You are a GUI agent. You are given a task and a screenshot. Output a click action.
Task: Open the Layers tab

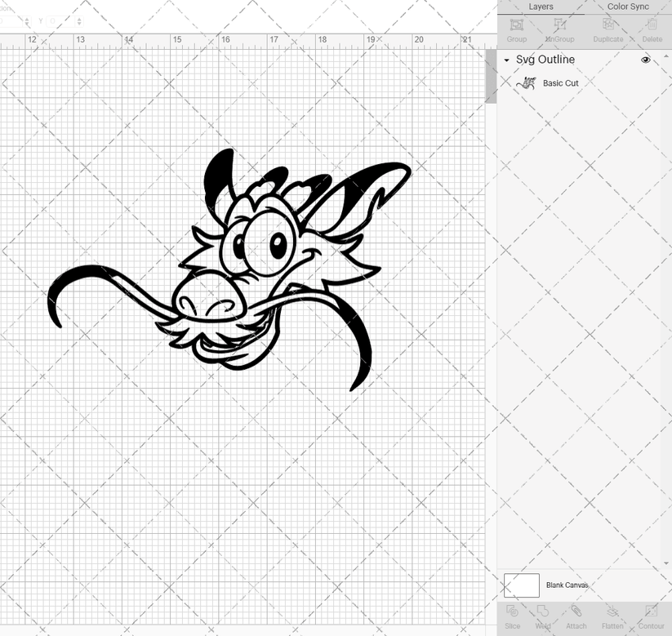coord(541,7)
